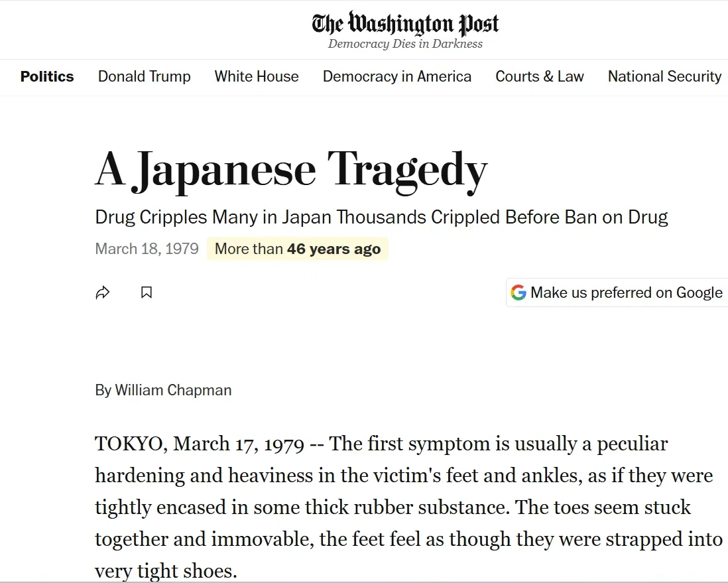The image size is (728, 583).
Task: Select the White House nav item
Action: point(257,76)
